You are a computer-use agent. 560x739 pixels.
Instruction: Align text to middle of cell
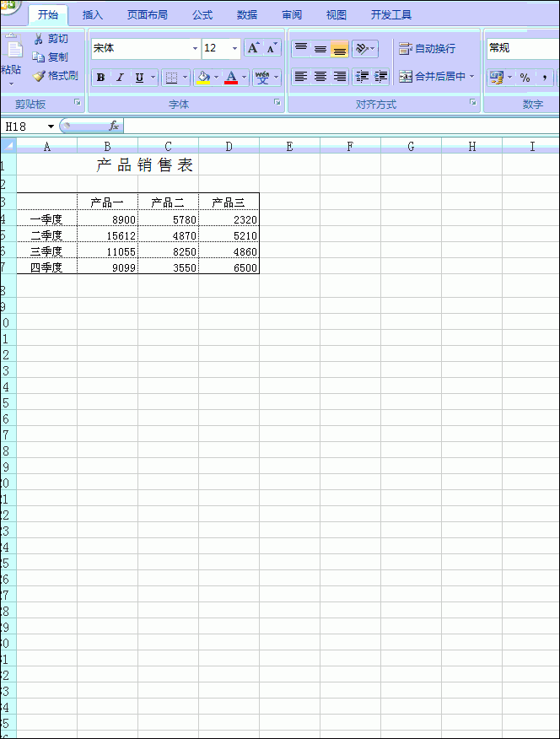(320, 49)
